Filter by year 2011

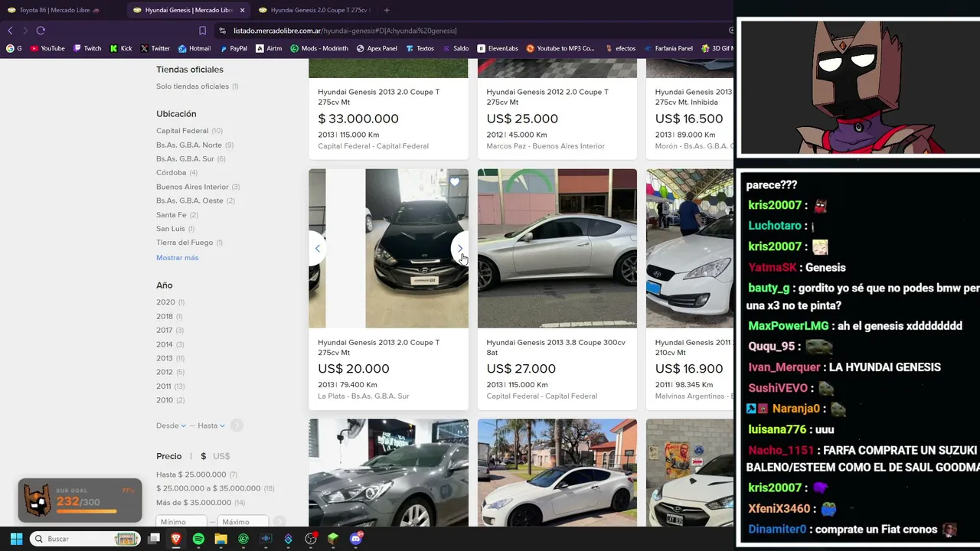(170, 386)
